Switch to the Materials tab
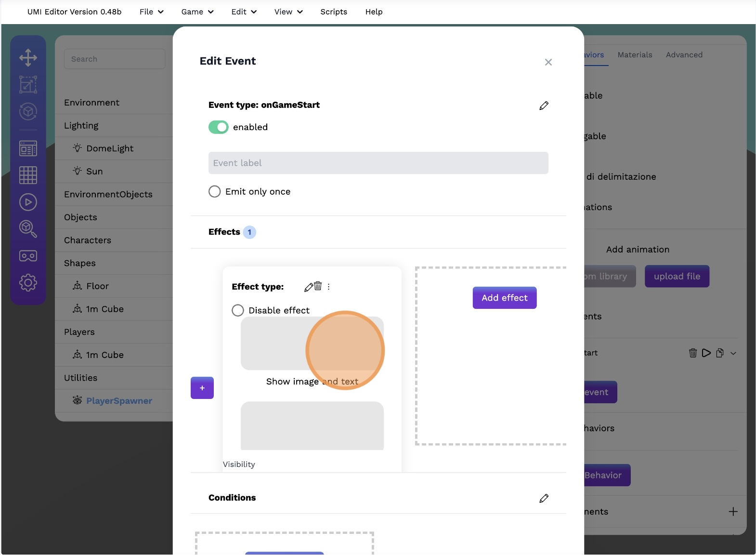756x557 pixels. (635, 55)
